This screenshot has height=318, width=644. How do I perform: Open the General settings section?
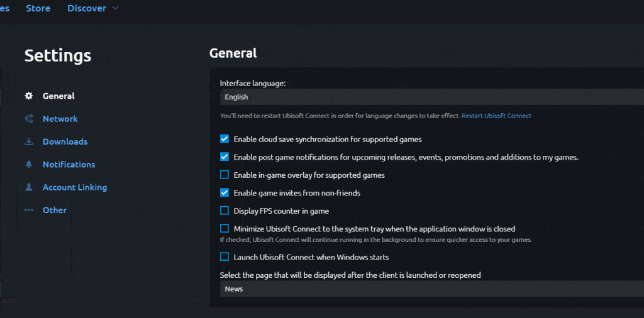58,96
